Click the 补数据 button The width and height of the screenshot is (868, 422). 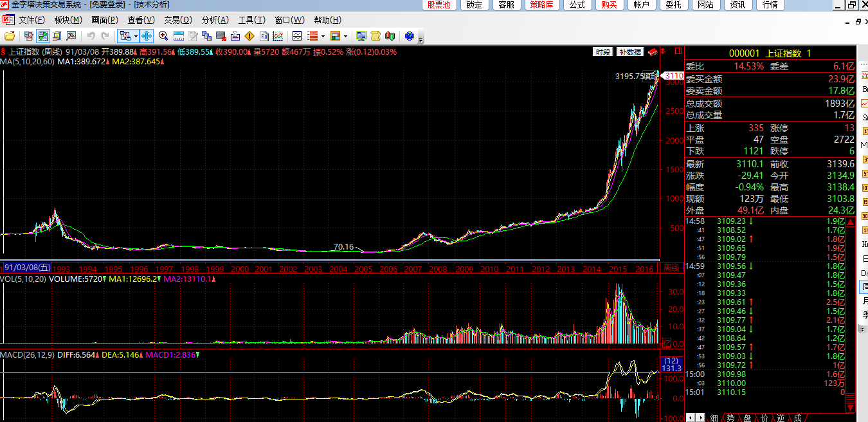pyautogui.click(x=629, y=52)
